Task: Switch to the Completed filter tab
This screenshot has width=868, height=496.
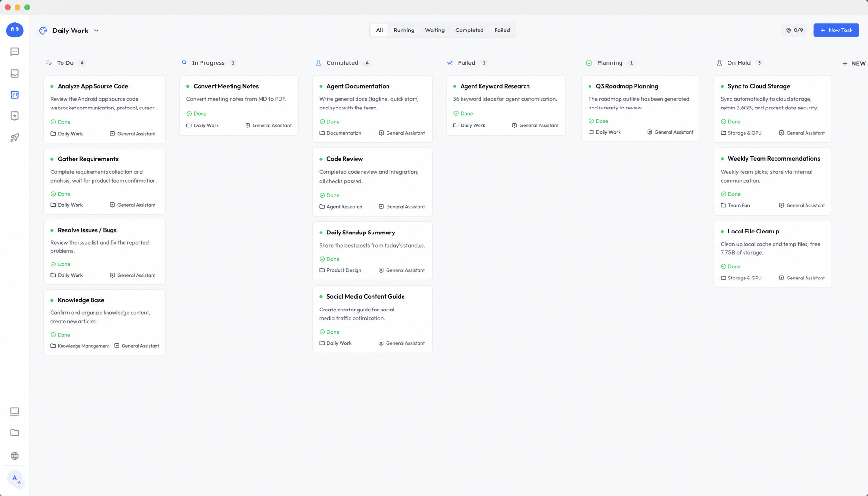Action: point(469,30)
